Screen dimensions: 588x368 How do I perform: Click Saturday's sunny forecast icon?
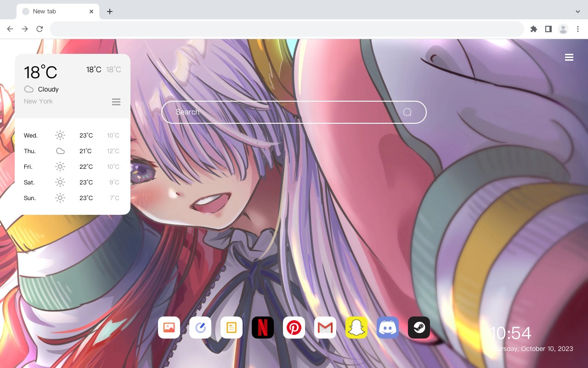[x=60, y=182]
